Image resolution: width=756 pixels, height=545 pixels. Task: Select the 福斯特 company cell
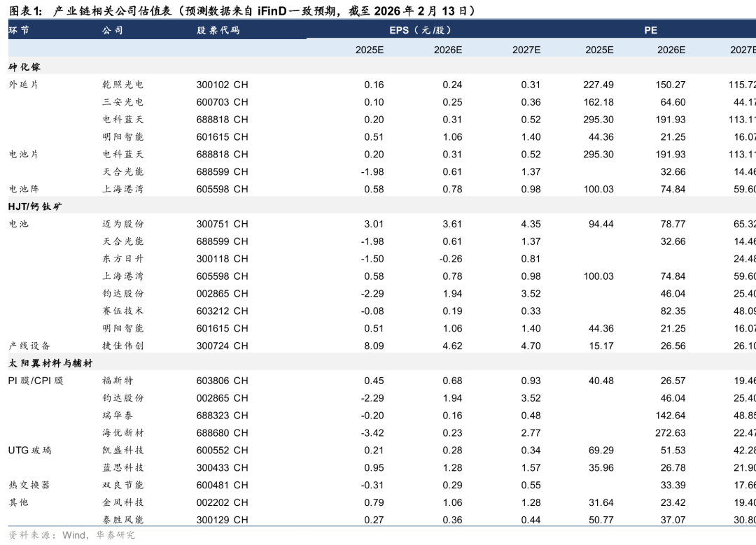[x=118, y=381]
